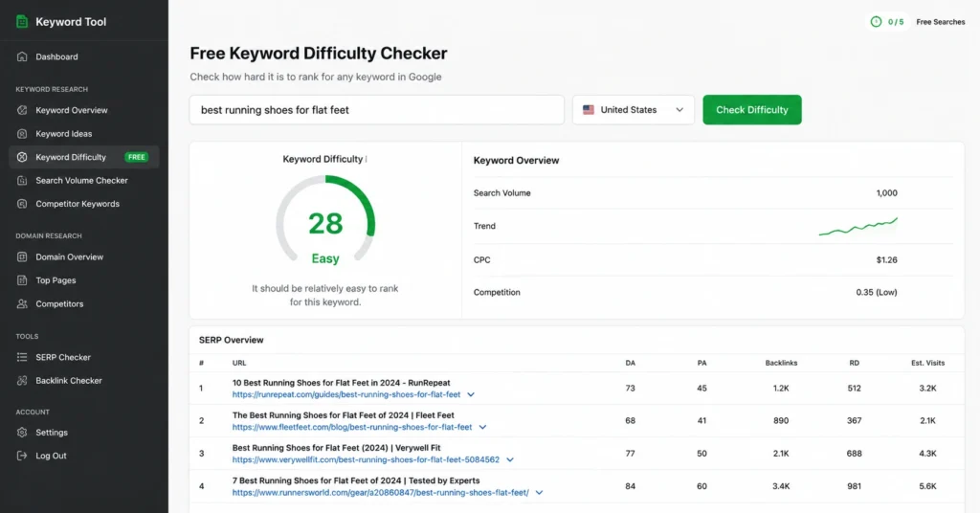Click the SERP Overview heading
This screenshot has height=513, width=980.
point(232,340)
